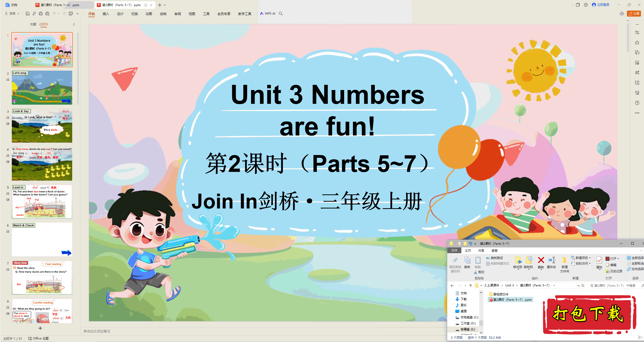Open the 查看 tab in the Explorer window
This screenshot has width=644, height=342.
tap(495, 251)
